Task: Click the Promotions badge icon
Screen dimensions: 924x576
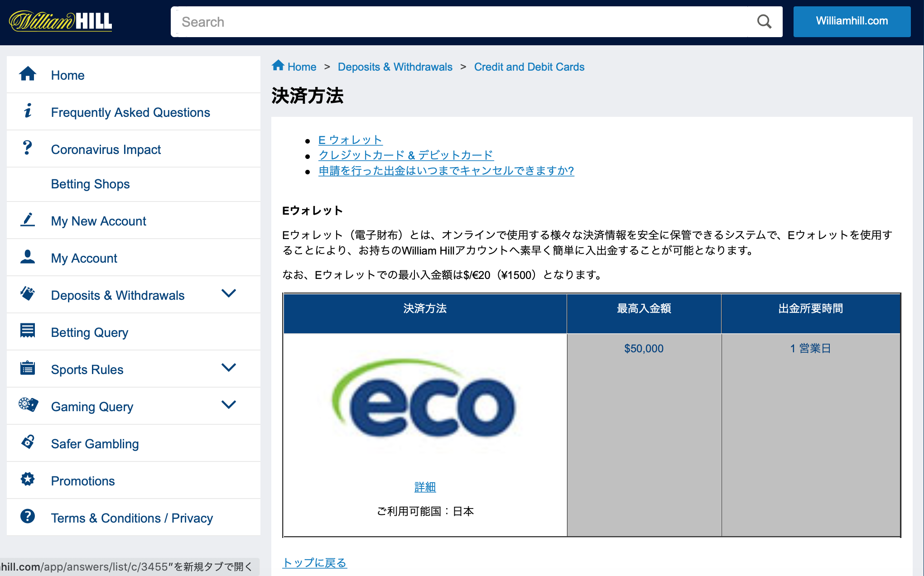Action: point(28,479)
